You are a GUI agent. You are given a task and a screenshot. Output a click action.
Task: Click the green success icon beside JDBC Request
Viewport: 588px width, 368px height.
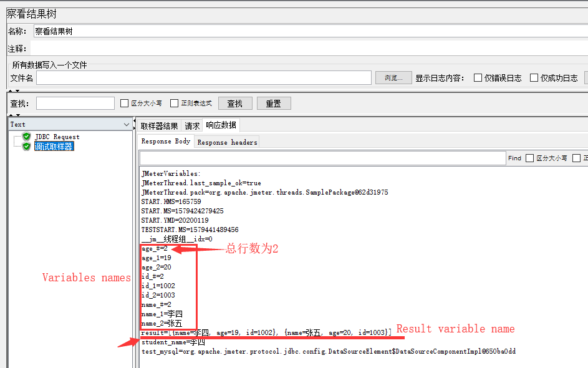26,137
